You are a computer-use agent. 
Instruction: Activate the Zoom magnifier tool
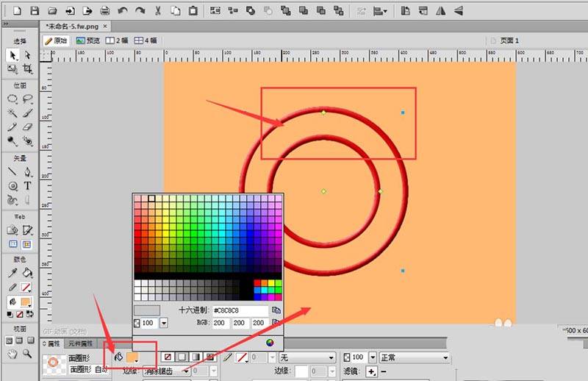coord(28,354)
